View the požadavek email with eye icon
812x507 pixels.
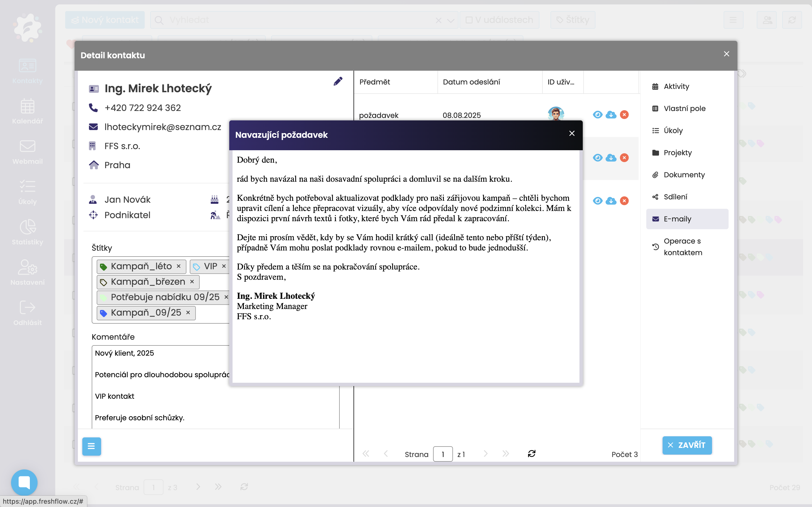point(597,115)
